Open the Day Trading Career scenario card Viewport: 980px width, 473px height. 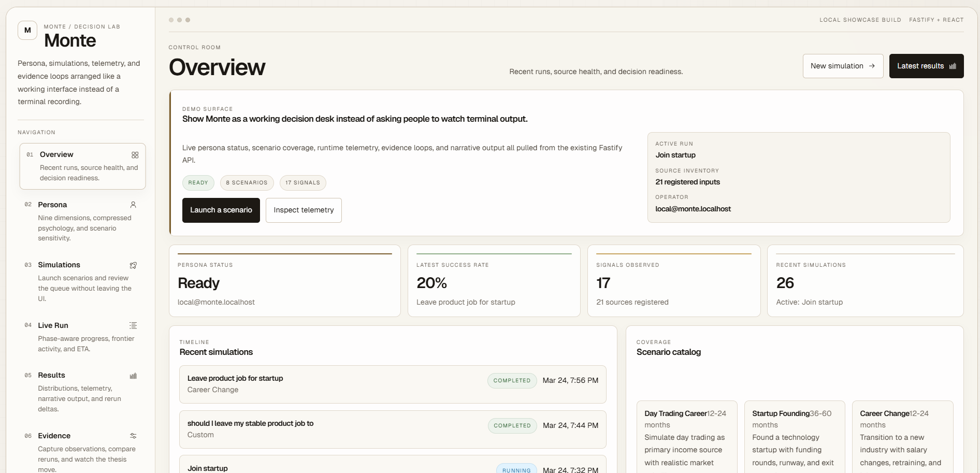click(x=687, y=437)
